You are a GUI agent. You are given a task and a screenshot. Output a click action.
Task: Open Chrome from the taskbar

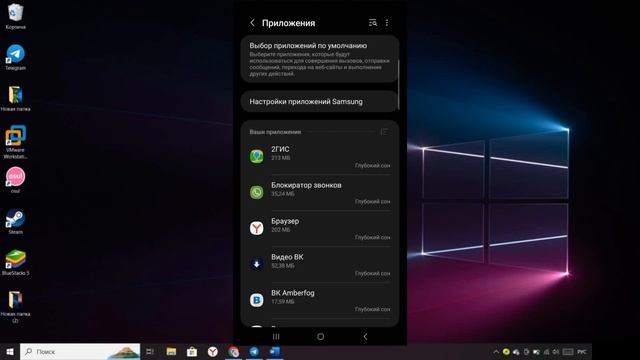(233, 351)
